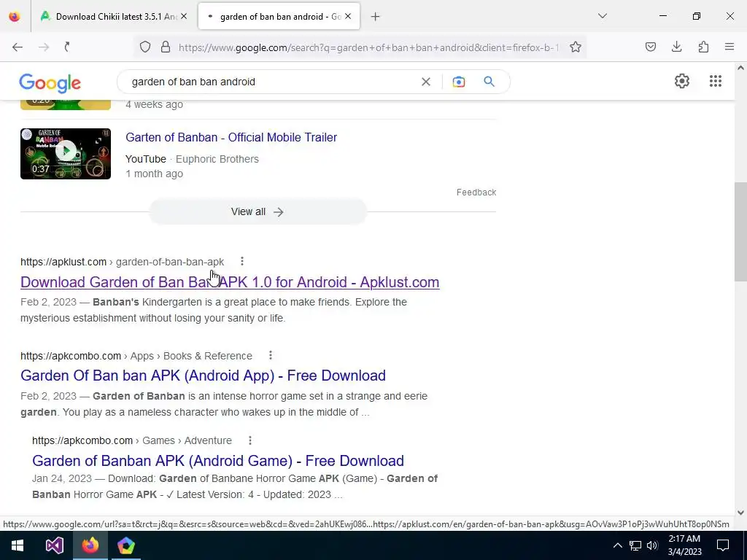Screen dimensions: 747x560
Task: Launch Visual Studio from the taskbar
Action: 54,545
